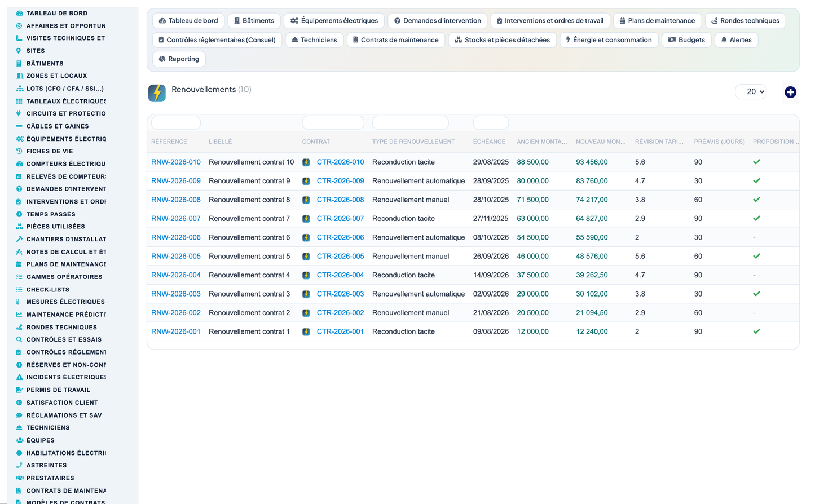Click the Incidents électriques warning triangle icon
Image resolution: width=815 pixels, height=504 pixels.
click(19, 377)
